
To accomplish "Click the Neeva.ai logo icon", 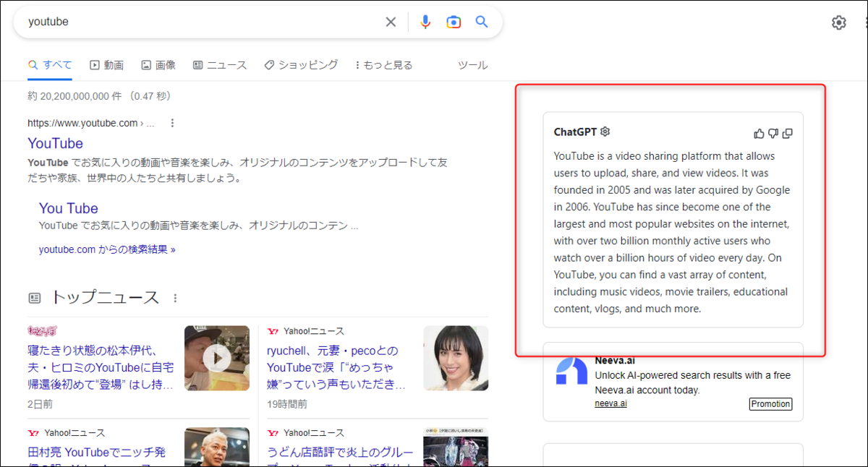I will [571, 371].
